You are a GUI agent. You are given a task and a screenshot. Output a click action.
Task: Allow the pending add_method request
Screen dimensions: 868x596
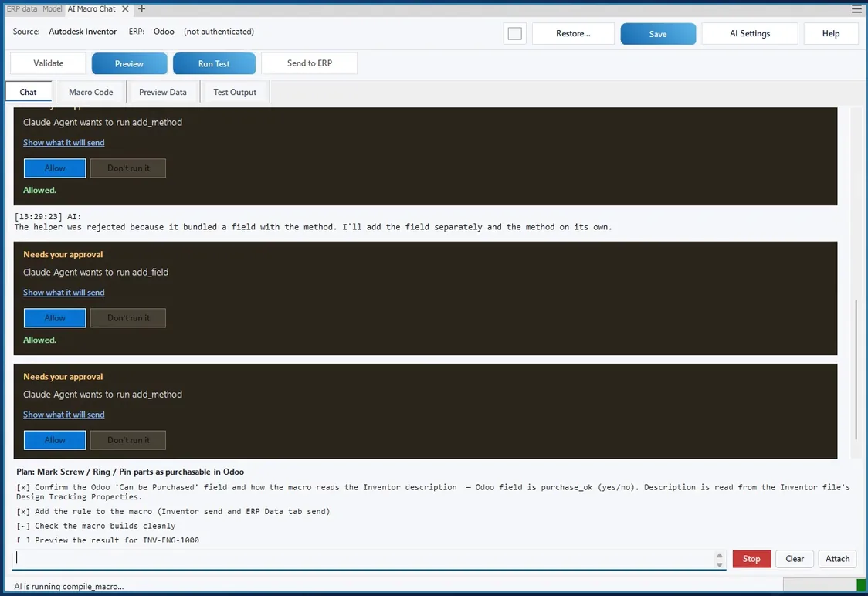pyautogui.click(x=55, y=440)
